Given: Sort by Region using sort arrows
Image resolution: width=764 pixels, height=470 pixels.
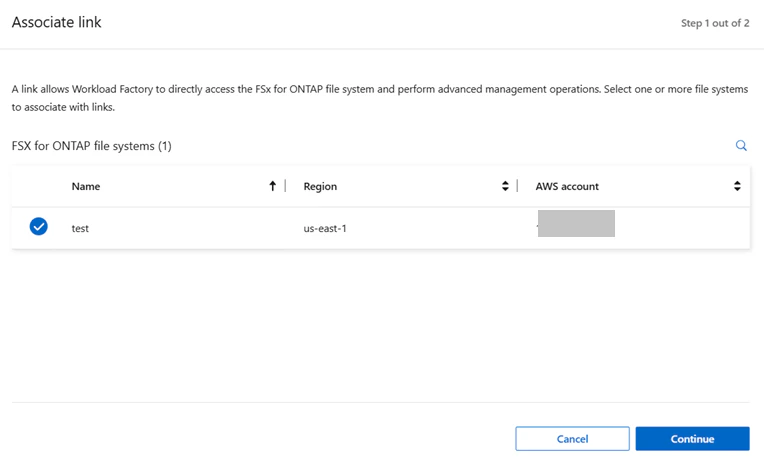Looking at the screenshot, I should tap(505, 186).
